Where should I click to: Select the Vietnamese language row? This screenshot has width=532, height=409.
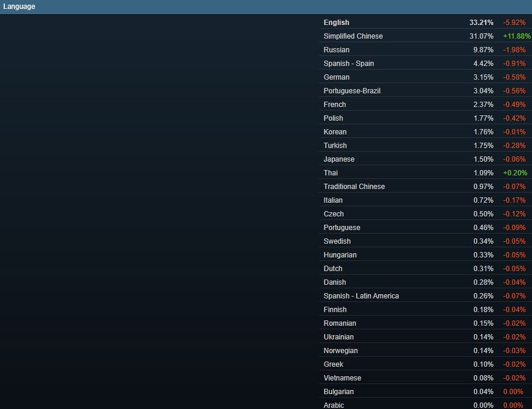click(x=426, y=377)
